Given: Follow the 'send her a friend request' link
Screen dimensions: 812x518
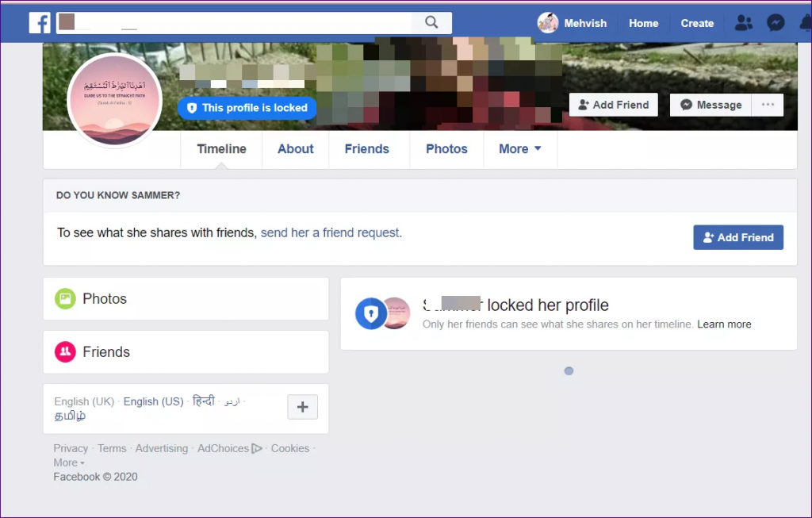Looking at the screenshot, I should [331, 233].
